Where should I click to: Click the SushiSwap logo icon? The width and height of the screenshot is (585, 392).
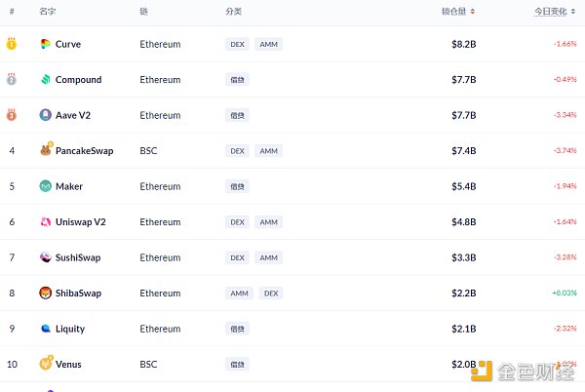coord(46,257)
